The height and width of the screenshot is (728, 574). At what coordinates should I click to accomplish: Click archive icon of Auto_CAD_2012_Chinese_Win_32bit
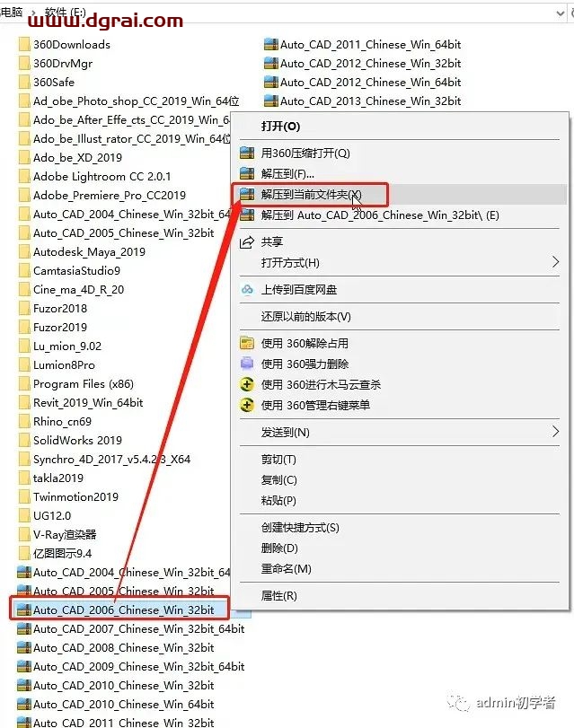[x=270, y=63]
